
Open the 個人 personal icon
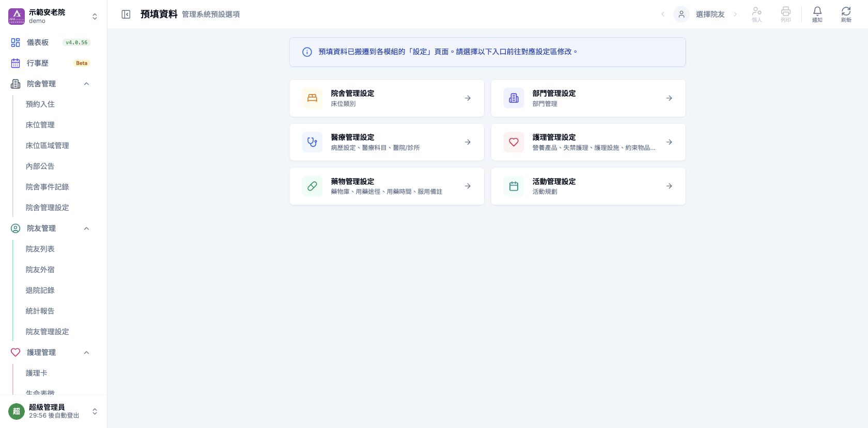click(x=757, y=11)
